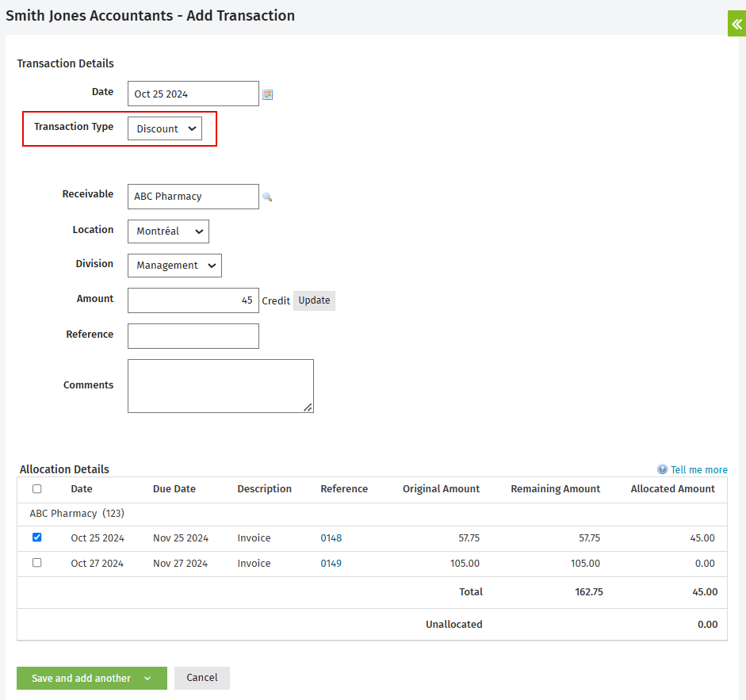The image size is (746, 700).
Task: Click the ABC Pharmacy (123) group row
Action: pyautogui.click(x=372, y=514)
